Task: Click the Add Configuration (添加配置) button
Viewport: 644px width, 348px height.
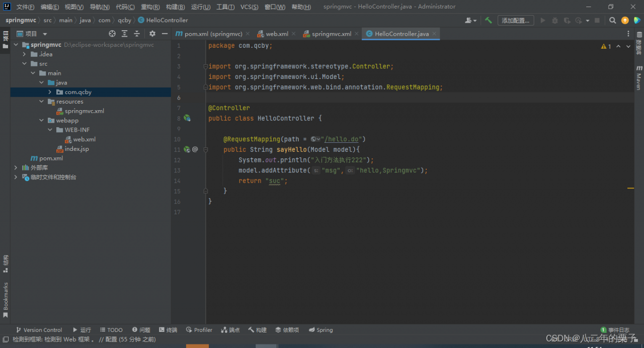Action: (x=515, y=21)
